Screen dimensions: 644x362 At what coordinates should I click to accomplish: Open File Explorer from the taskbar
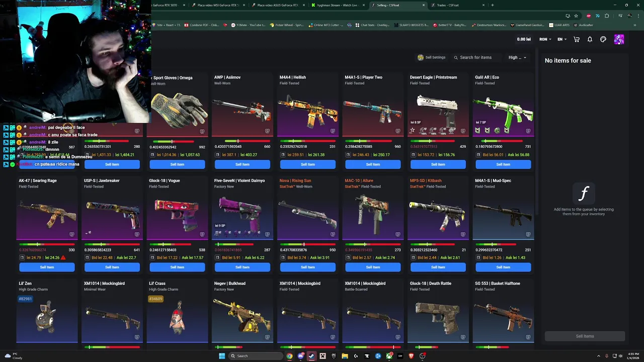(x=345, y=356)
